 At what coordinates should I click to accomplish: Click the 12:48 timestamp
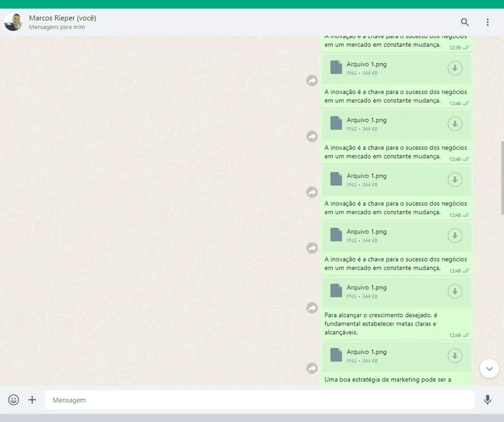pos(455,215)
